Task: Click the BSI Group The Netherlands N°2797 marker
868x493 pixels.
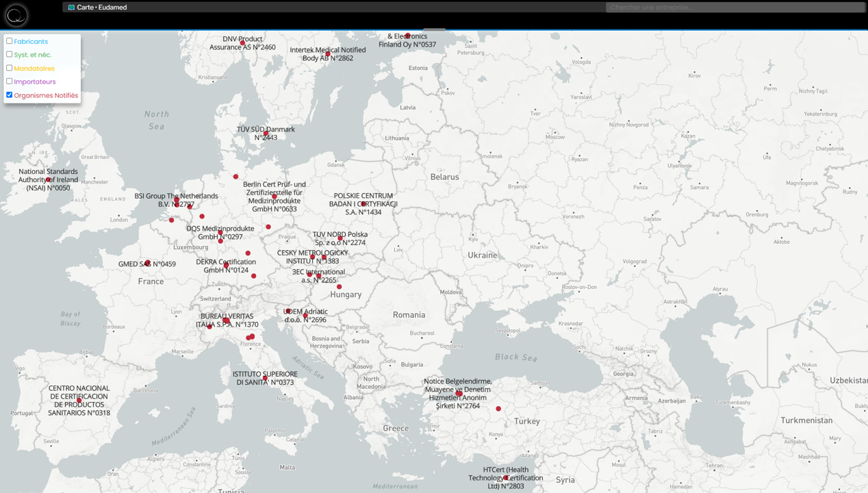Action: pos(177,200)
